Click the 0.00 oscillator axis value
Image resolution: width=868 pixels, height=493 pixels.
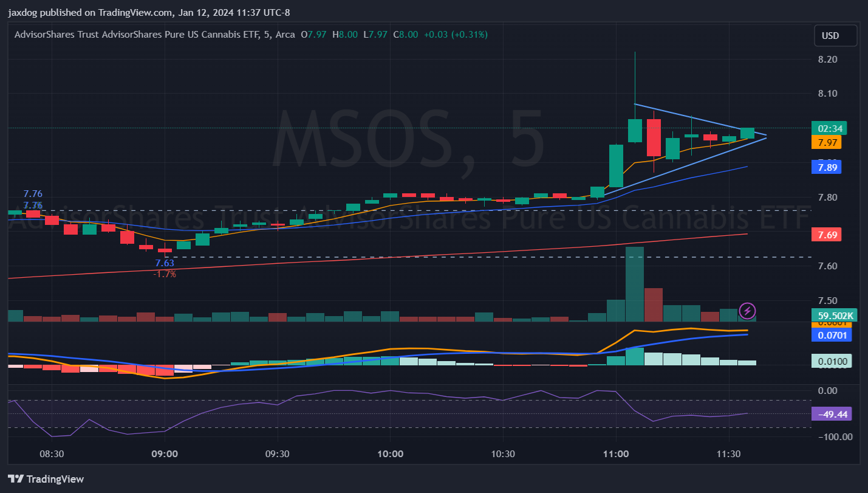pyautogui.click(x=829, y=391)
